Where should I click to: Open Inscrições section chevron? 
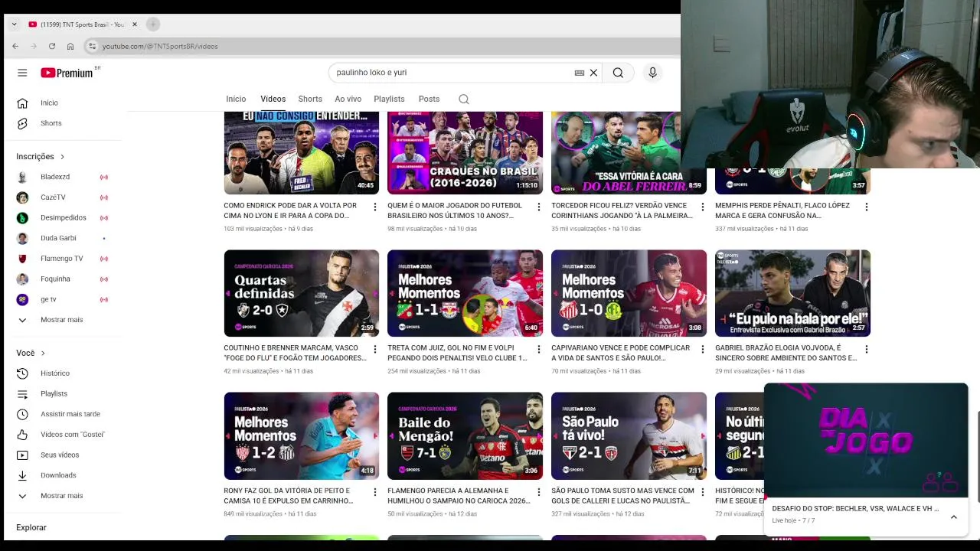(x=62, y=157)
